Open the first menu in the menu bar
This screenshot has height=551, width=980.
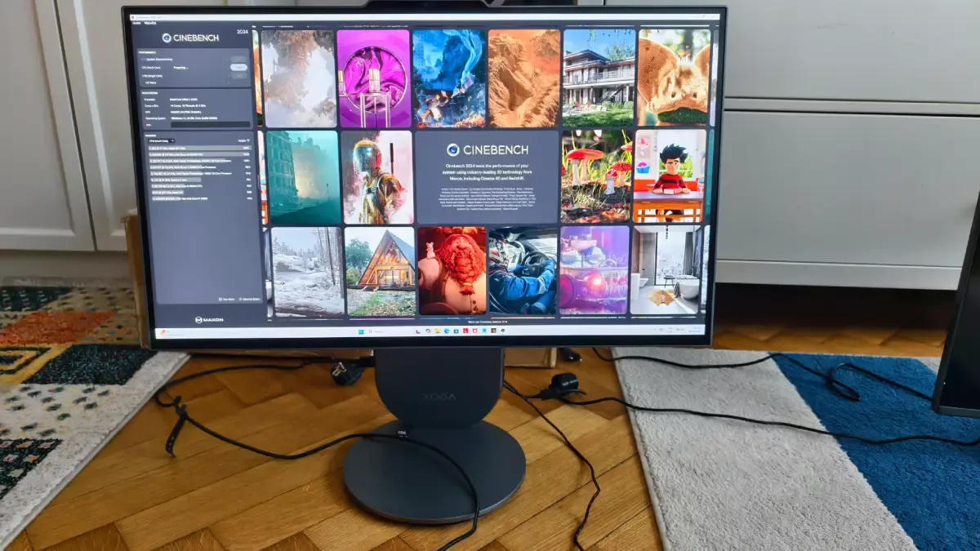pos(138,23)
